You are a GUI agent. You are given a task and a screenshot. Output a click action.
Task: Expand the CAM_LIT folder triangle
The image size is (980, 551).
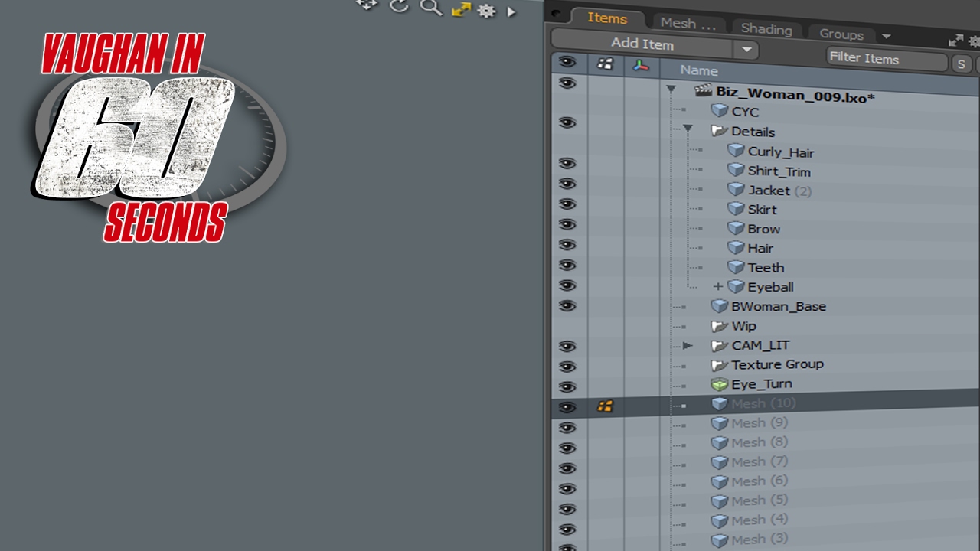(688, 345)
